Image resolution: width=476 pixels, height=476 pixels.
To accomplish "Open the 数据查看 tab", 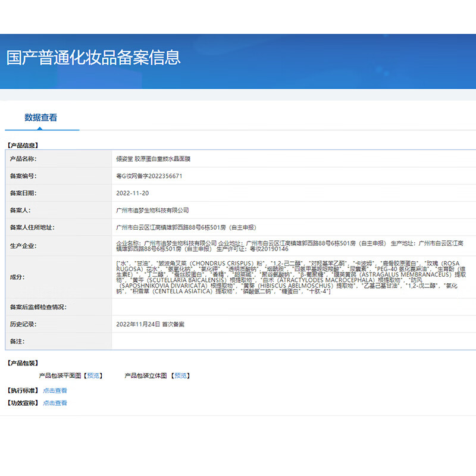I will (x=40, y=117).
